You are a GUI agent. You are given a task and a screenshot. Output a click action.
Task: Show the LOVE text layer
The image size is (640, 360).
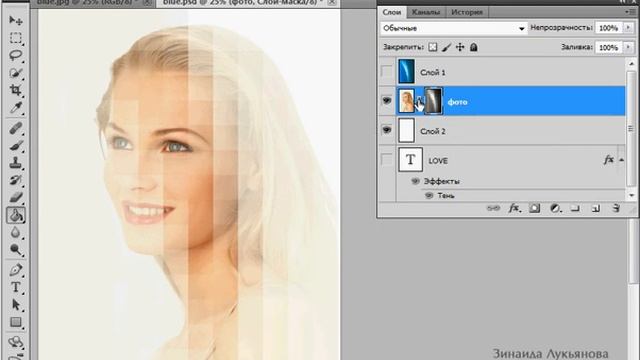(387, 160)
